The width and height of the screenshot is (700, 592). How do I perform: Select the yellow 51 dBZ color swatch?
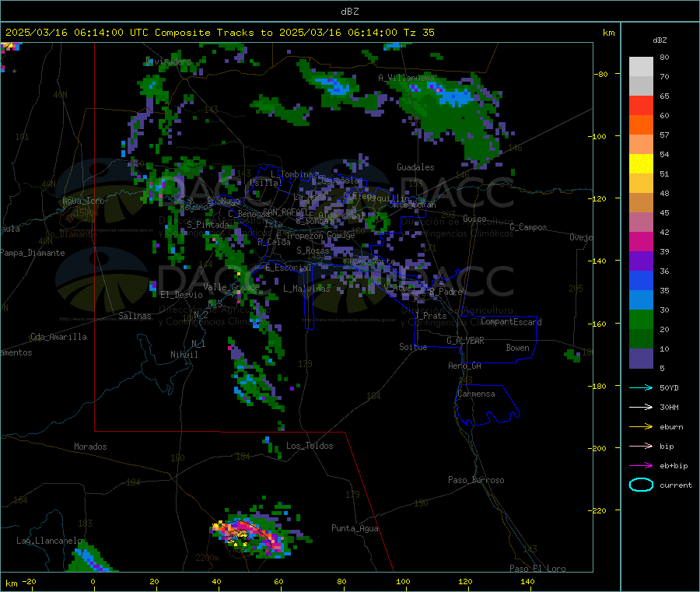click(641, 164)
